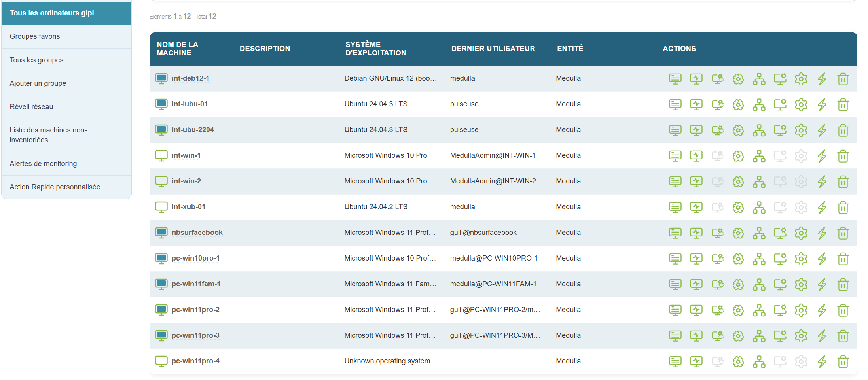Open Alertes de monitoring page
The height and width of the screenshot is (380, 868).
43,164
